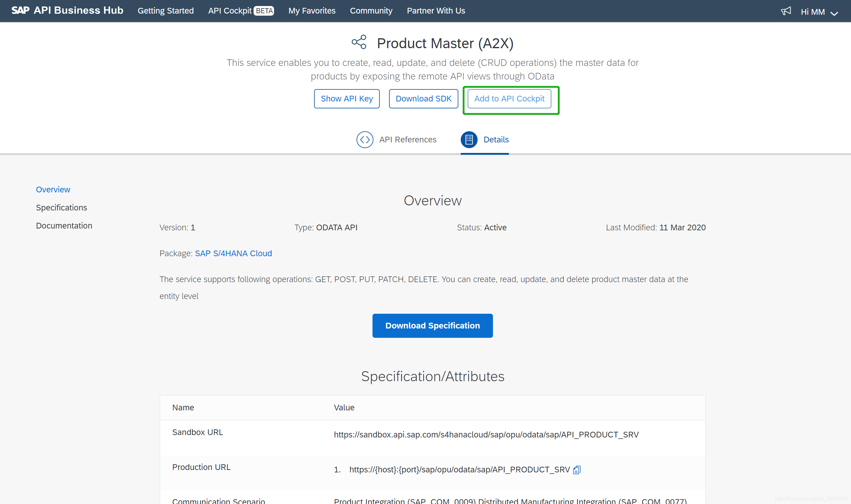Switch to the API References tab

pyautogui.click(x=407, y=140)
